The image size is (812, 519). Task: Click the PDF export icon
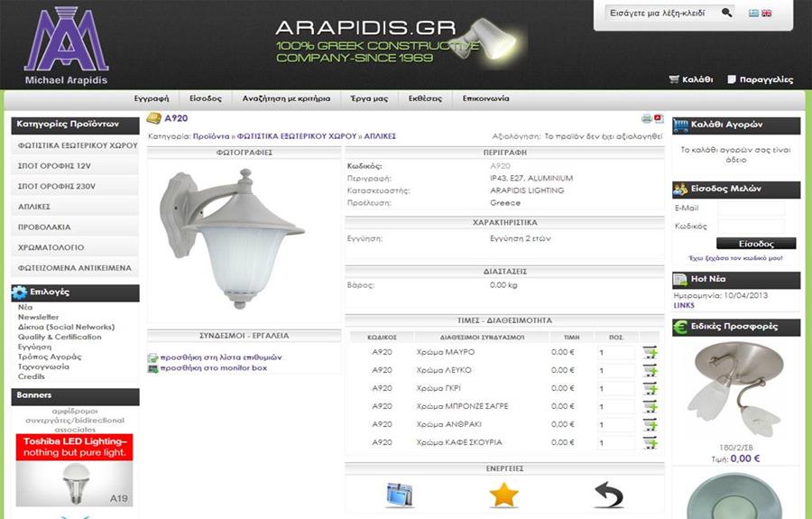coord(659,118)
